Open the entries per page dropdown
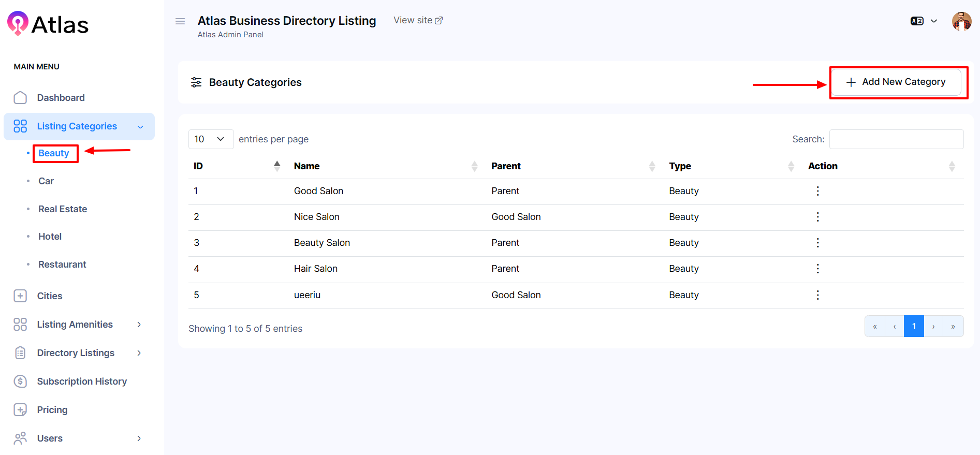 coord(211,139)
